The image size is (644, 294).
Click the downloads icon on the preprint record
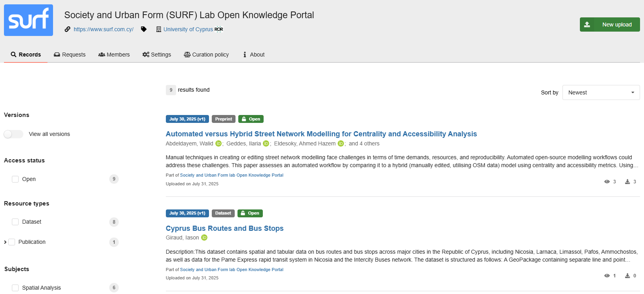(627, 182)
